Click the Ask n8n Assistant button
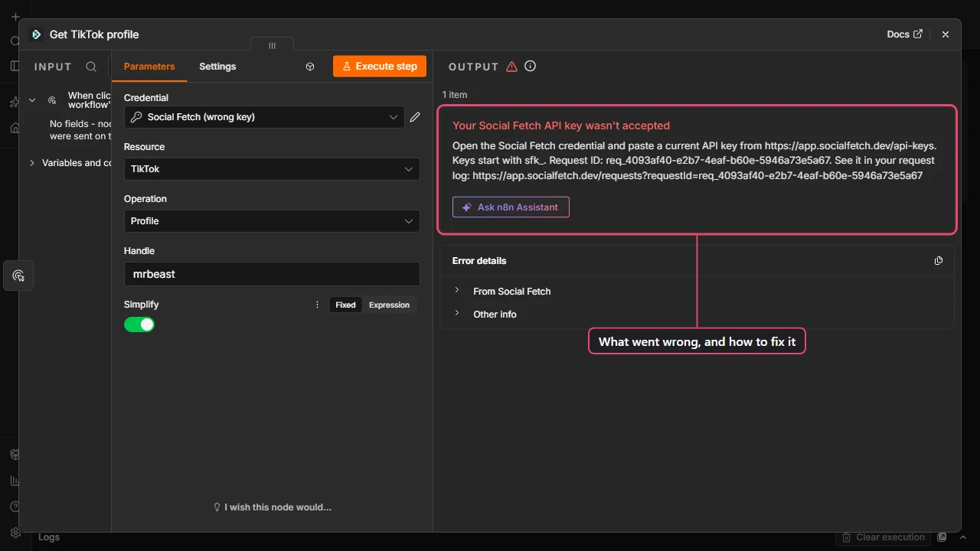 pyautogui.click(x=511, y=207)
